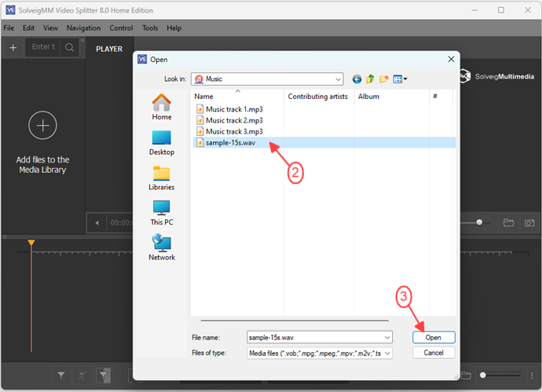Expand the Files of type dropdown
Image resolution: width=542 pixels, height=392 pixels.
[387, 354]
